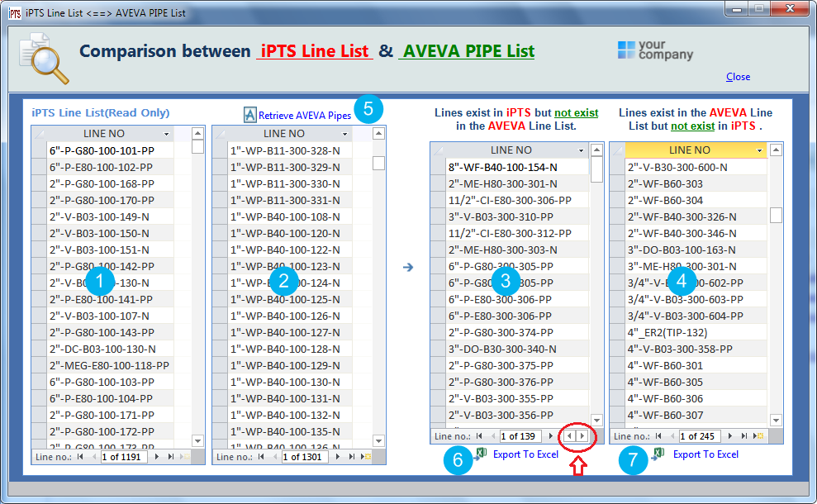This screenshot has height=504, width=817.
Task: Select row 3"-DO-B30-300-340-N
Action: click(518, 349)
